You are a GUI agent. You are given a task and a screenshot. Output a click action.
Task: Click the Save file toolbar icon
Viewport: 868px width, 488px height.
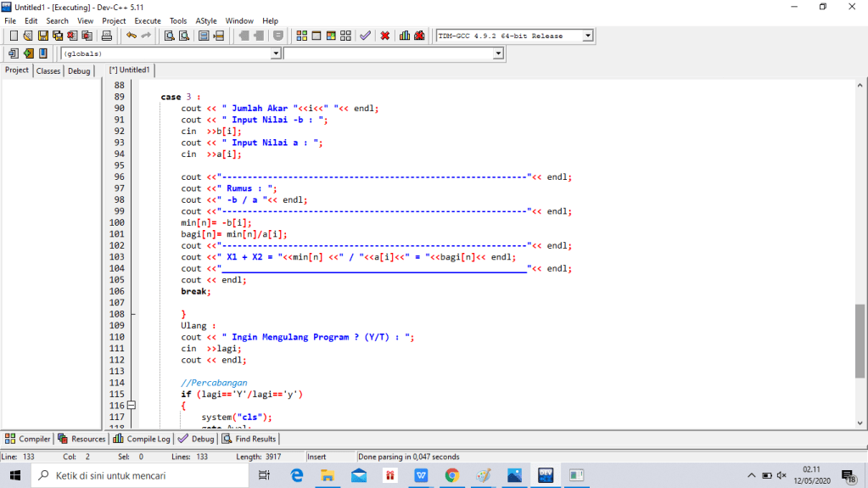[43, 36]
